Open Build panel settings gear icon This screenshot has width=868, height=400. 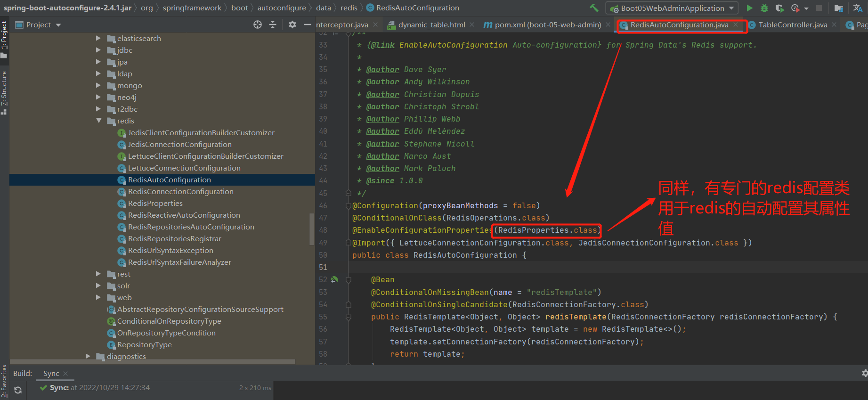[864, 373]
